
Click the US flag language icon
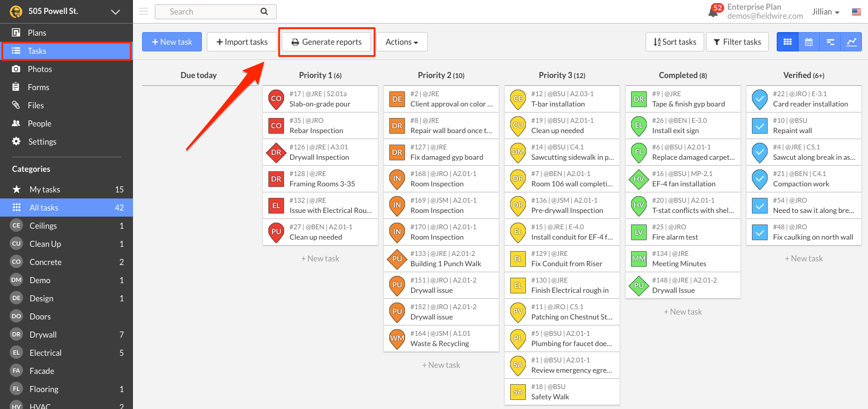(x=856, y=12)
